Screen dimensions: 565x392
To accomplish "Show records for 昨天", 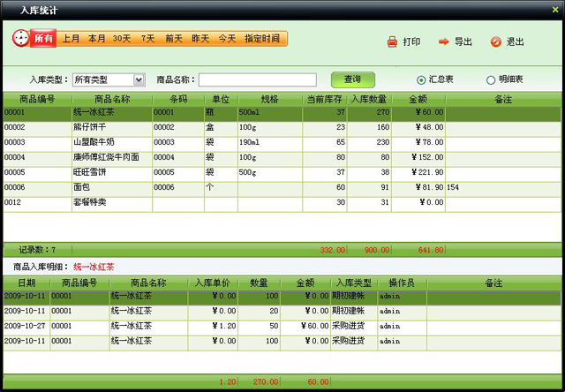I will pos(200,39).
